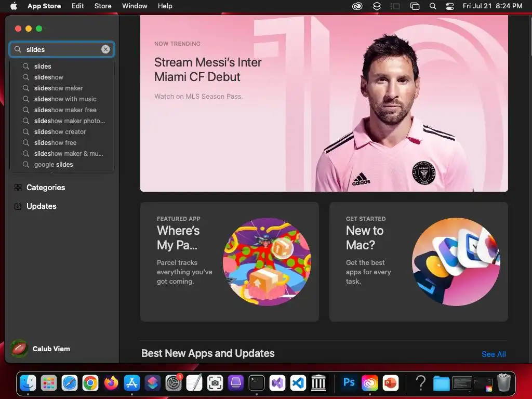Open the Messi Inter Miami trending banner
This screenshot has height=399, width=532.
324,103
